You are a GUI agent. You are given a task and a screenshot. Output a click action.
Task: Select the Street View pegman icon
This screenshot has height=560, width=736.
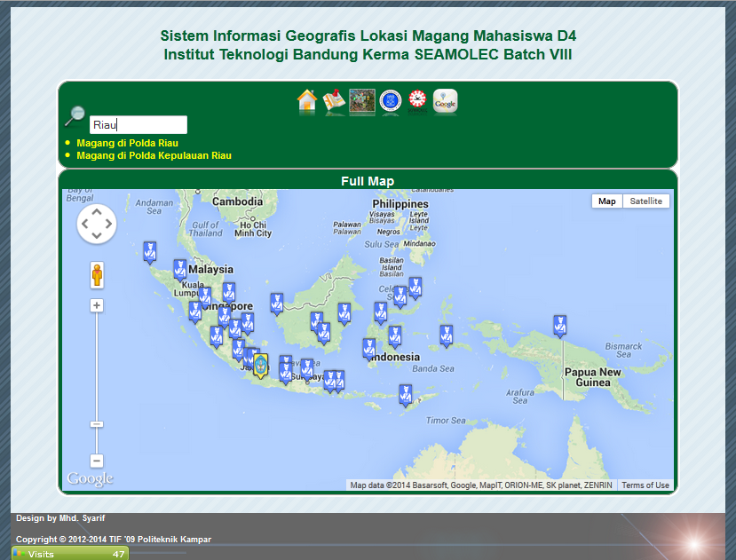97,274
